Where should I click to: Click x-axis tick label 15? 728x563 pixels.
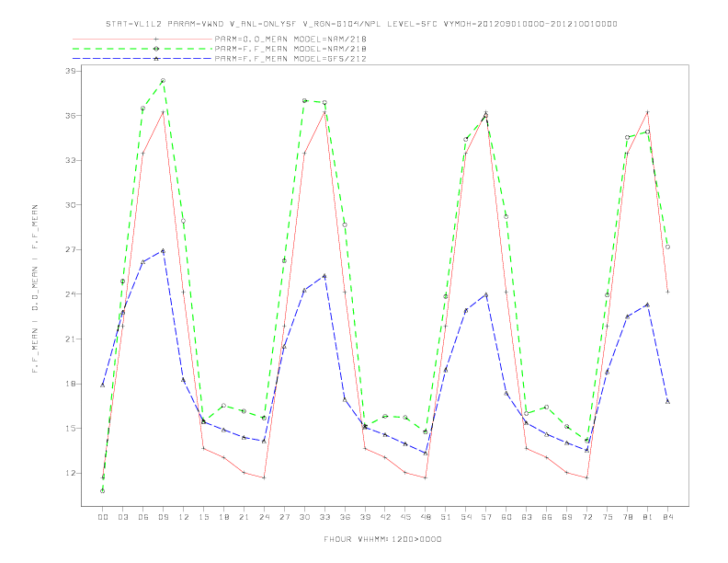coord(203,517)
